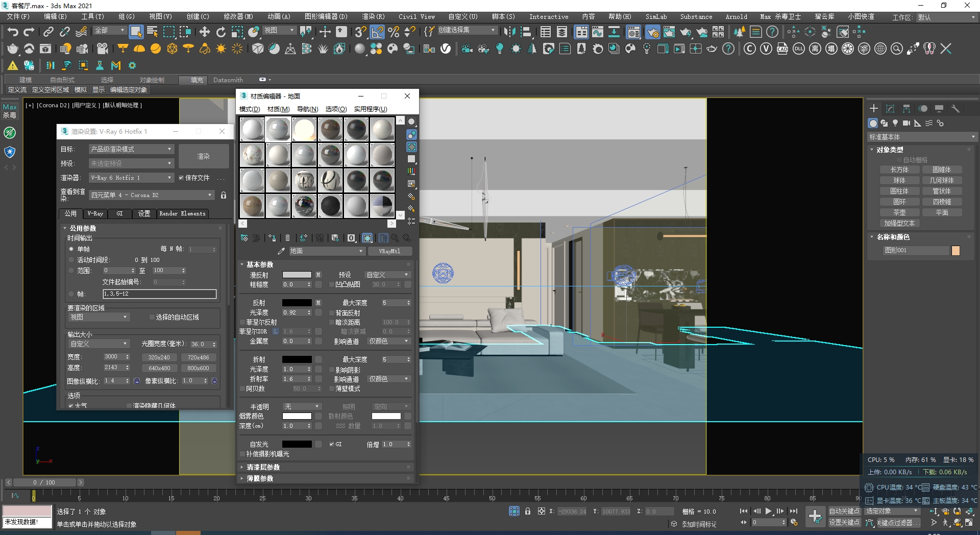
Task: Click the Utilities wrench panel icon
Action: pos(955,109)
